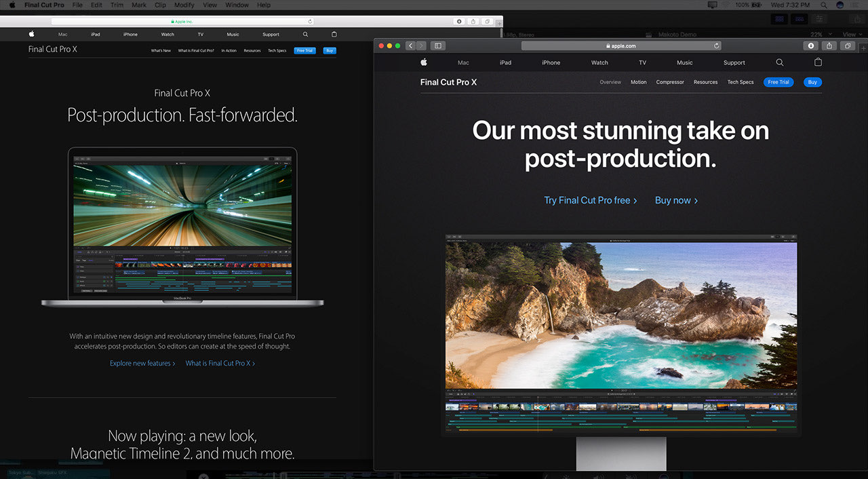Click the Apple logo in the dark Safari page

coord(424,62)
